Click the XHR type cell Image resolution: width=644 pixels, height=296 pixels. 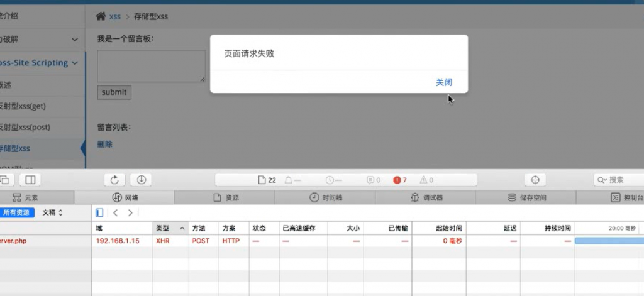coord(163,241)
